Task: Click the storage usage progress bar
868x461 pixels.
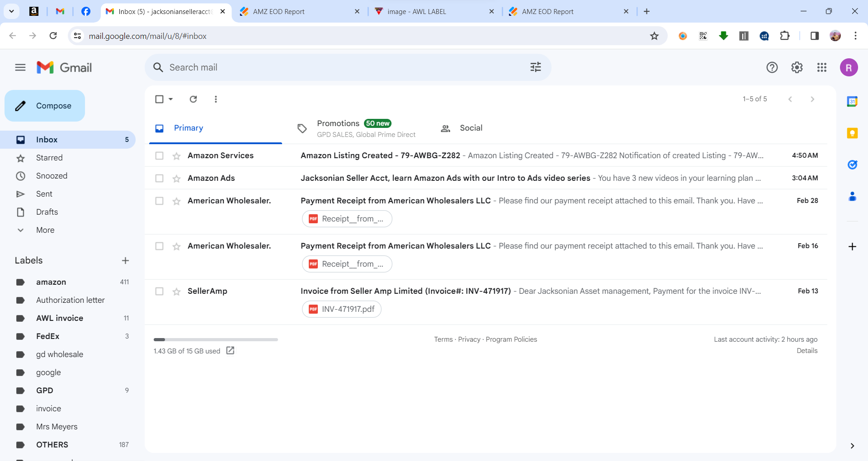Action: point(216,339)
